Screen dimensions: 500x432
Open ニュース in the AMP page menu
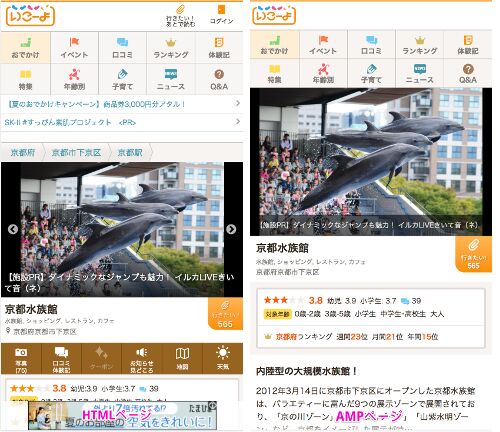tap(420, 74)
